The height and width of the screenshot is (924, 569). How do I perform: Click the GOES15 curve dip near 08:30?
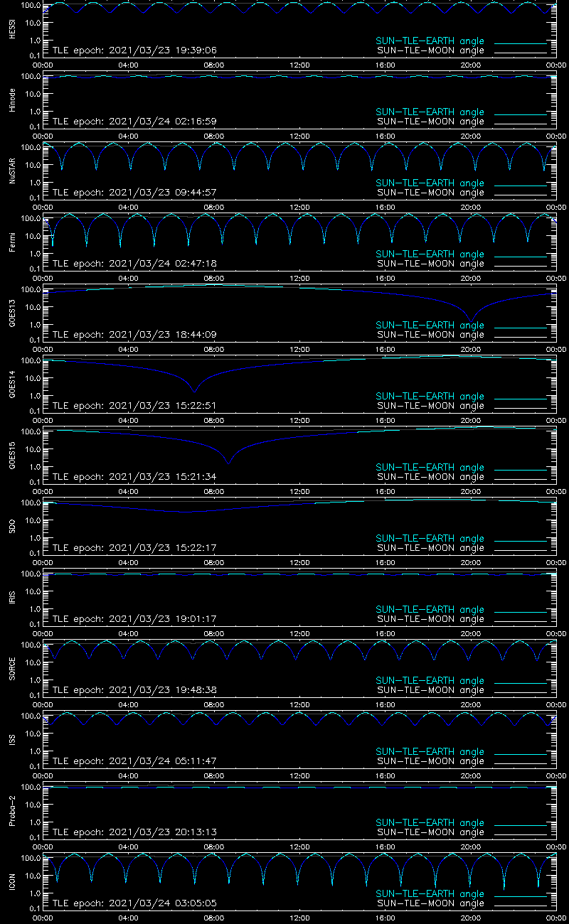point(228,462)
